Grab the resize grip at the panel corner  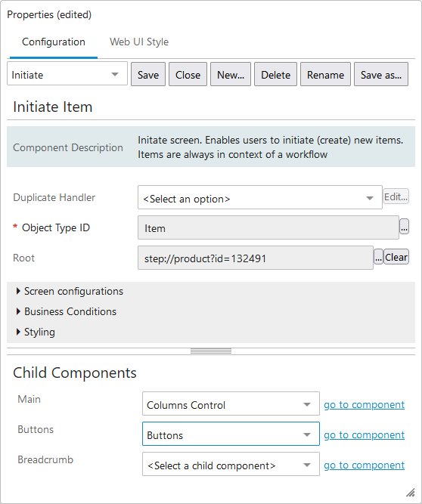[410, 493]
